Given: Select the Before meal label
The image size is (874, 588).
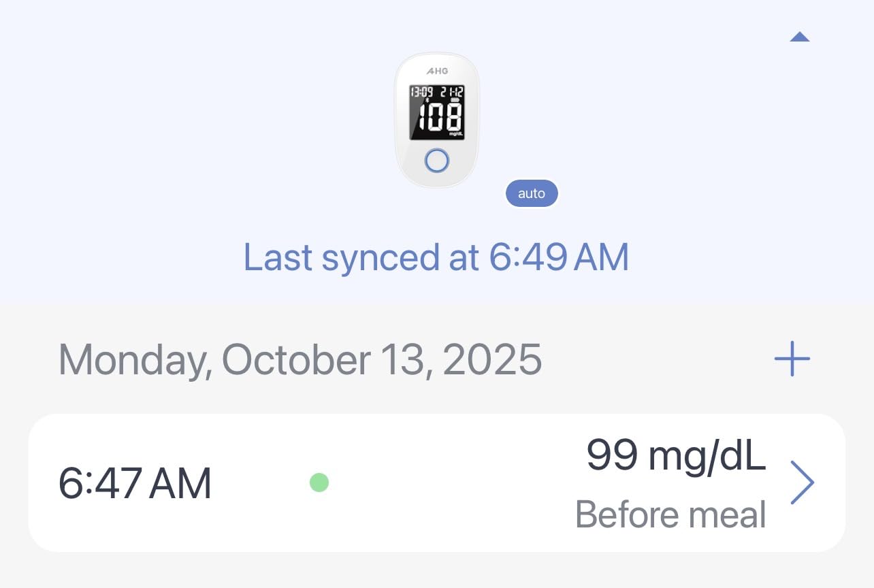Looking at the screenshot, I should 671,514.
